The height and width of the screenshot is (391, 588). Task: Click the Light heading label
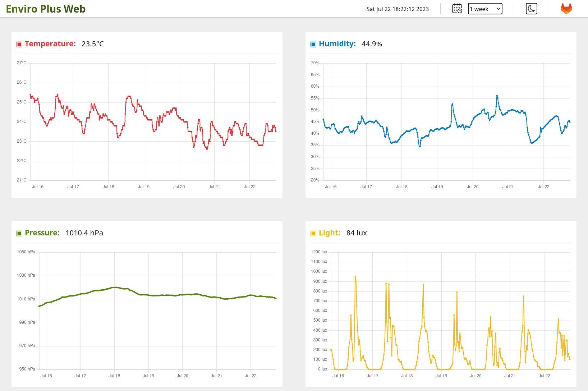click(329, 233)
